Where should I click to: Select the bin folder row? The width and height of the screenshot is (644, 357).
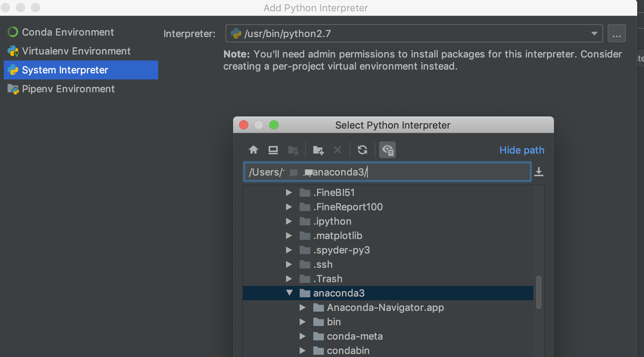(388, 322)
